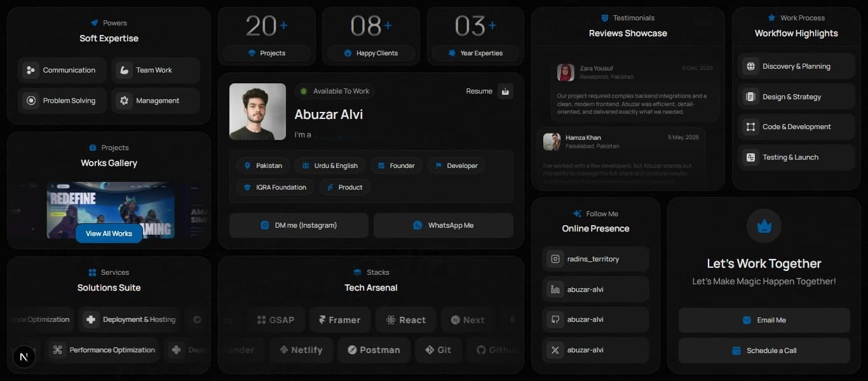The width and height of the screenshot is (868, 381).
Task: Open View All Works button
Action: tap(109, 233)
